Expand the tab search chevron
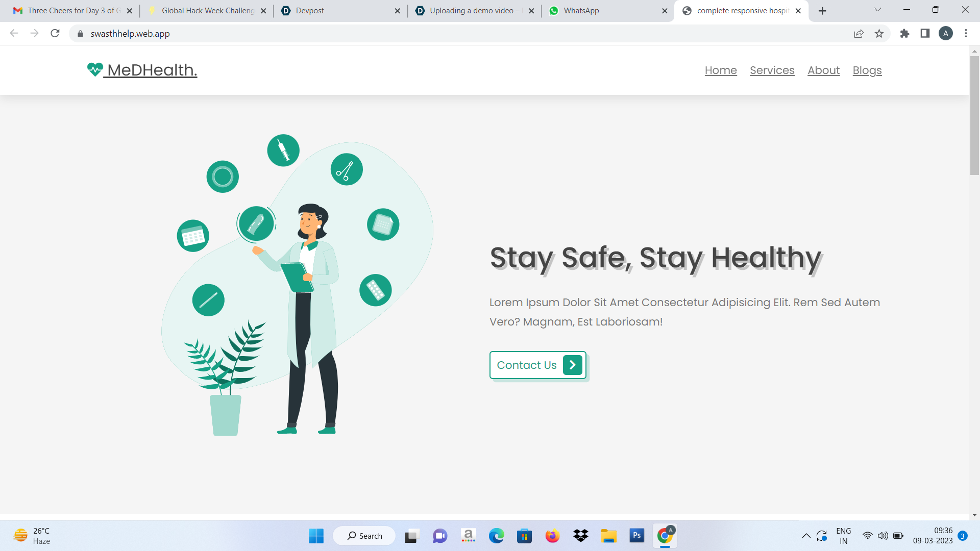This screenshot has height=551, width=980. click(x=877, y=10)
